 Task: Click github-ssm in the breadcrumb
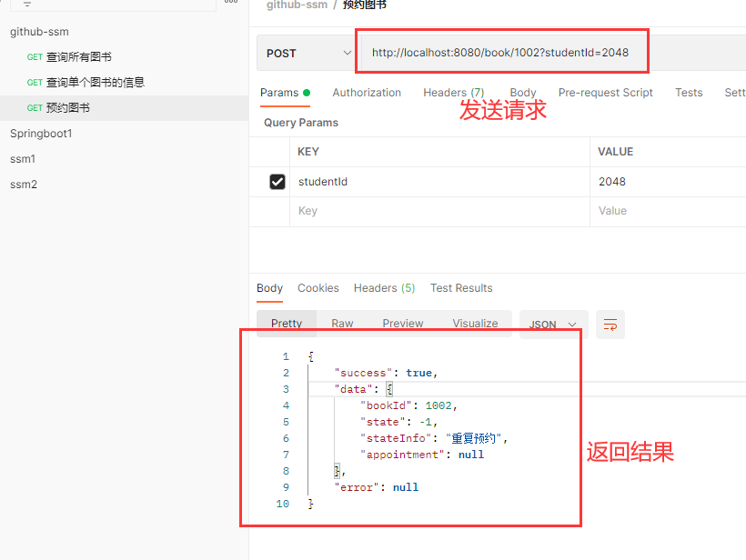click(x=297, y=5)
